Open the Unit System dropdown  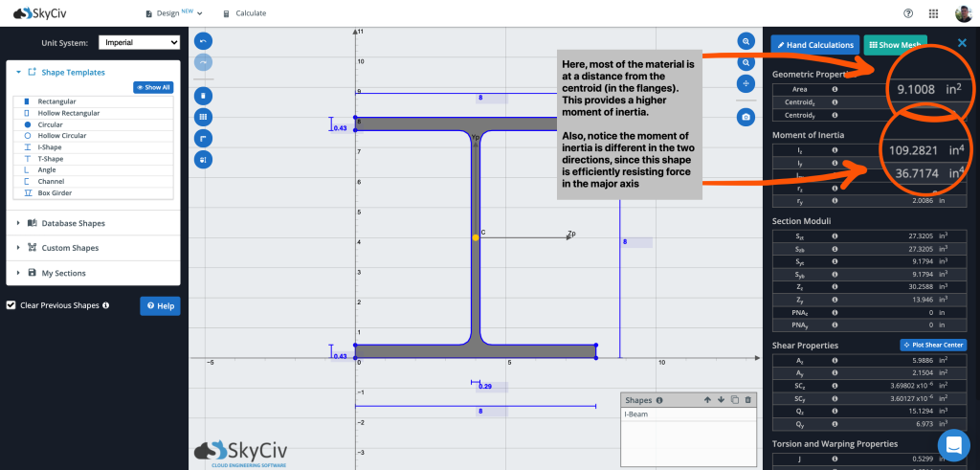[140, 43]
